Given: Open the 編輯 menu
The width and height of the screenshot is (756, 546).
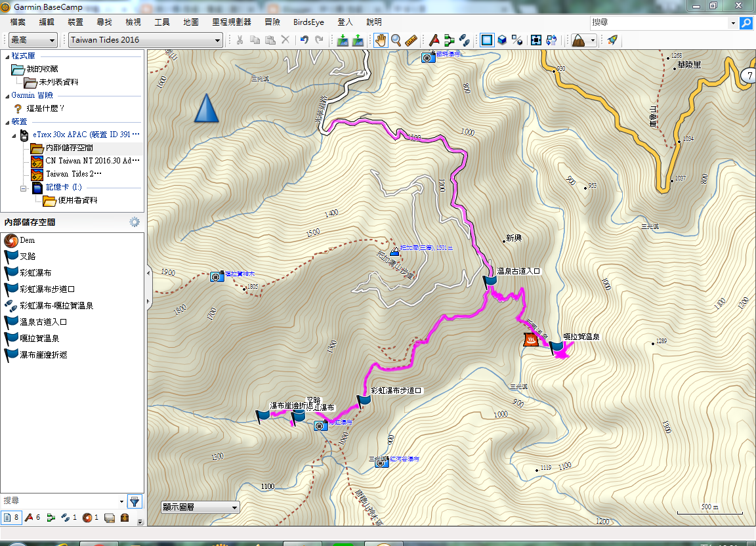Looking at the screenshot, I should click(x=47, y=22).
